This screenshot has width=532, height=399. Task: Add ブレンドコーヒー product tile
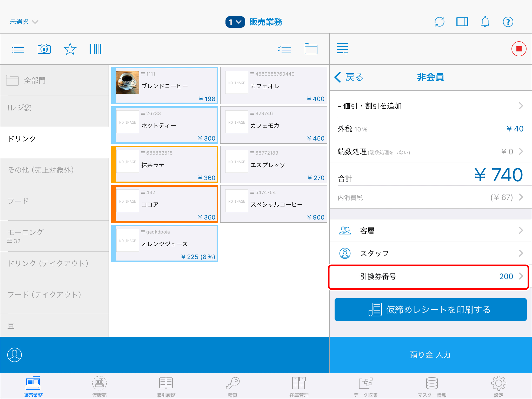click(165, 85)
